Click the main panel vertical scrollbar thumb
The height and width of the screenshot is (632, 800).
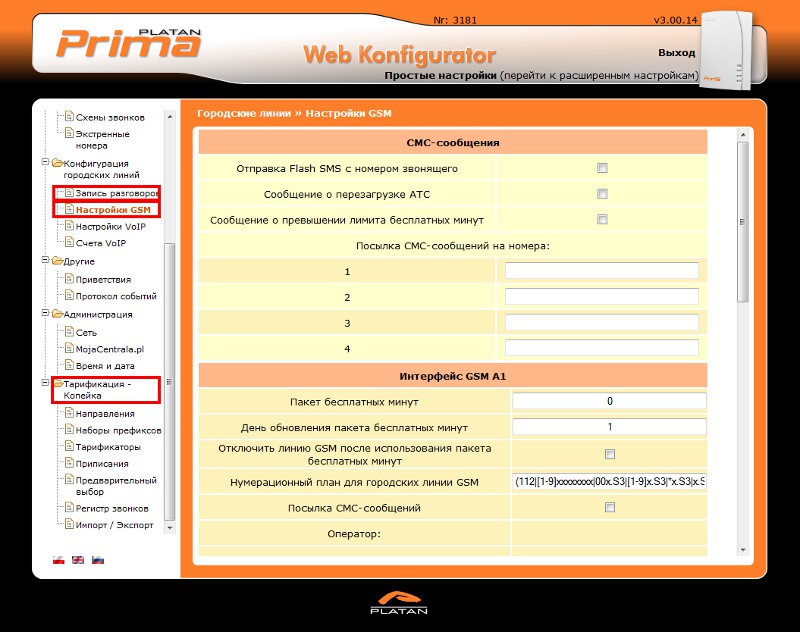click(x=743, y=222)
